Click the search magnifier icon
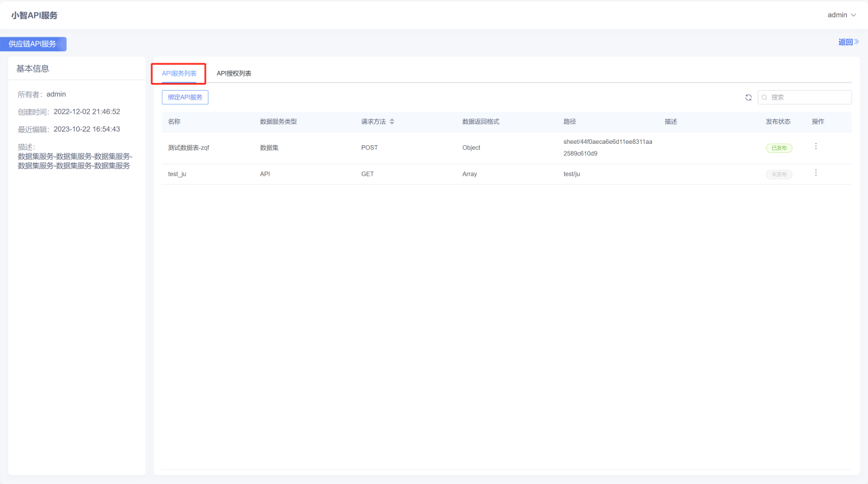Viewport: 868px width, 484px height. pyautogui.click(x=764, y=97)
